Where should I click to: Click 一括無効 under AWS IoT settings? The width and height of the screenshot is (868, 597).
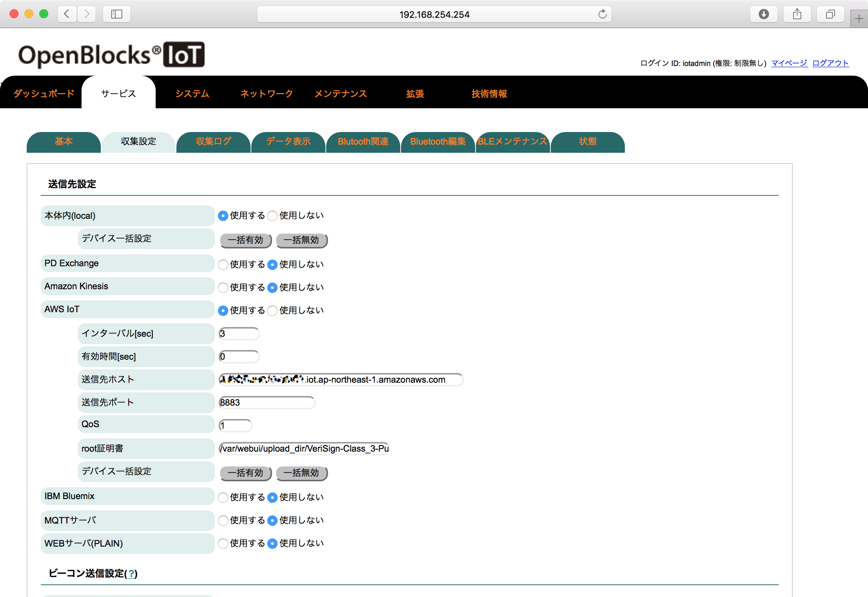coord(302,473)
